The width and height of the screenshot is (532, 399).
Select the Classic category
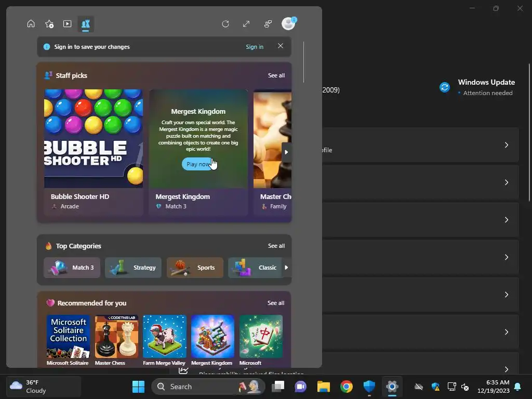coord(255,268)
